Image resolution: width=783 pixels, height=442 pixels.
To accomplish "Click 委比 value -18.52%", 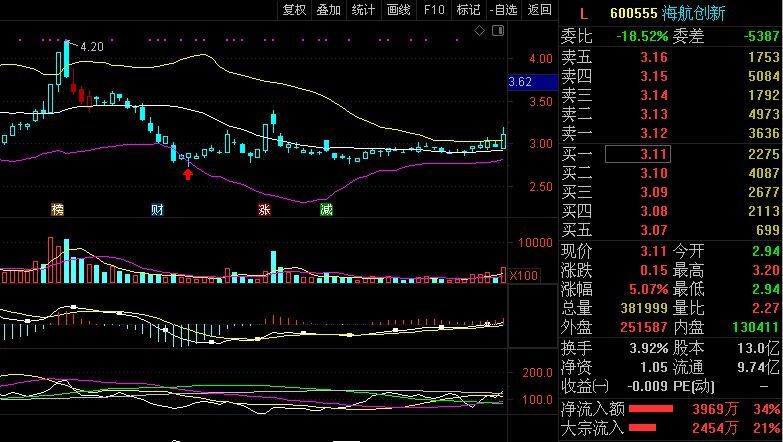I will pyautogui.click(x=642, y=36).
